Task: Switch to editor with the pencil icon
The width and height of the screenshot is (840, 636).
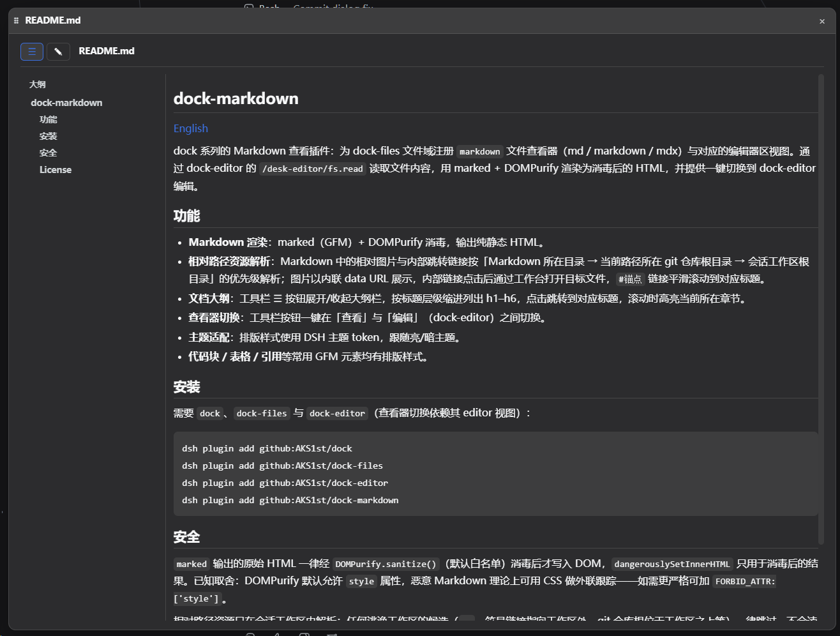Action: point(58,52)
